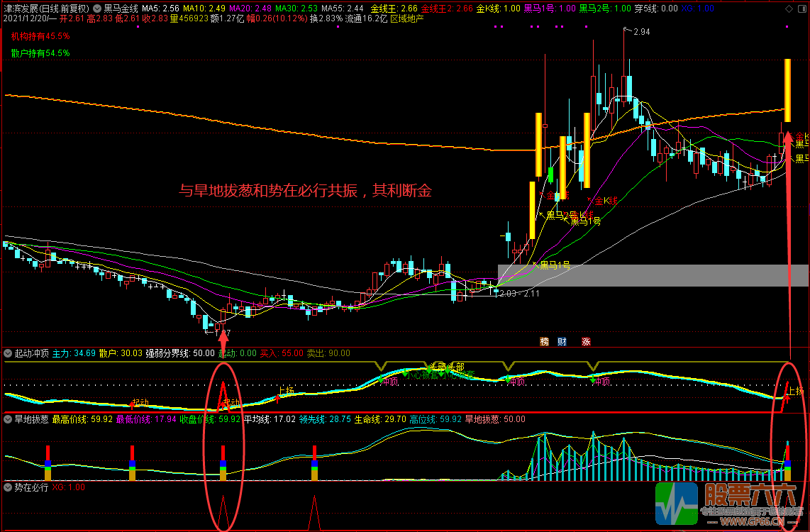The width and height of the screenshot is (810, 532).
Task: Click the 区域地产 sector link
Action: coord(407,18)
